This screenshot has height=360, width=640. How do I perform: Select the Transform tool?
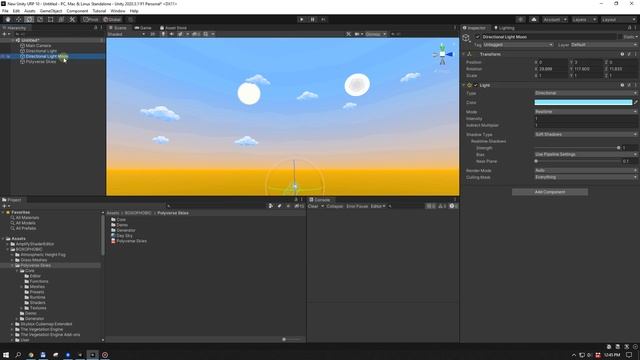tap(61, 20)
